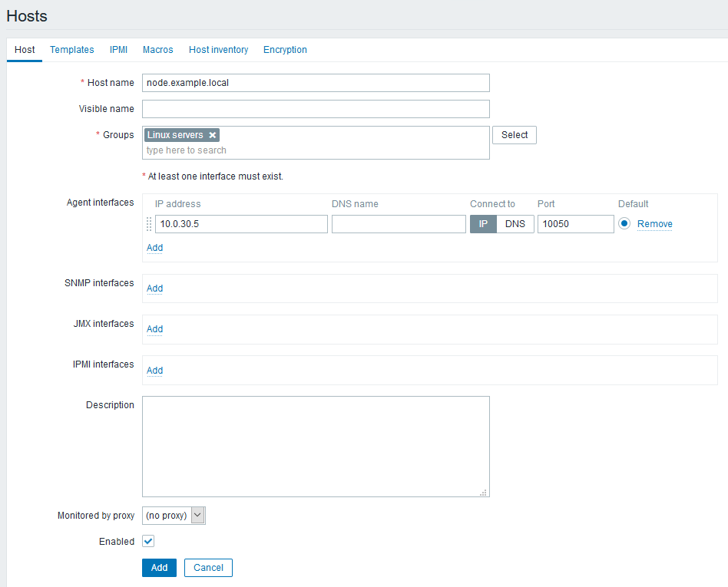This screenshot has width=728, height=587.
Task: Remove the Linux servers group tag
Action: click(x=213, y=134)
